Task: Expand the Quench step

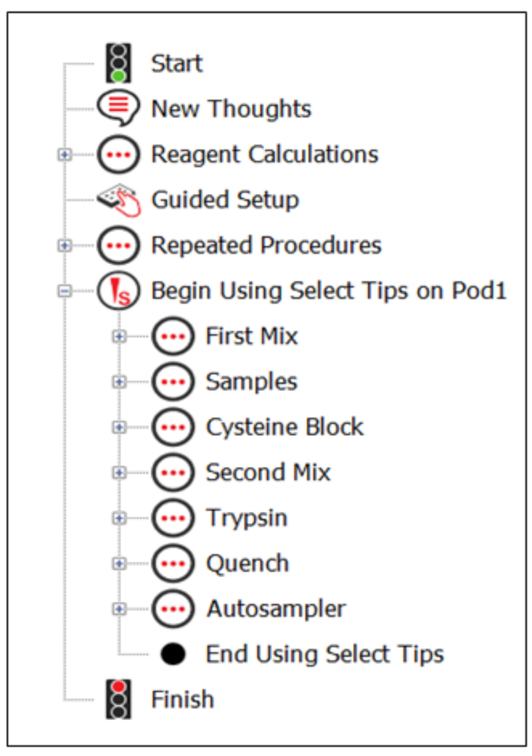Action: (x=119, y=563)
